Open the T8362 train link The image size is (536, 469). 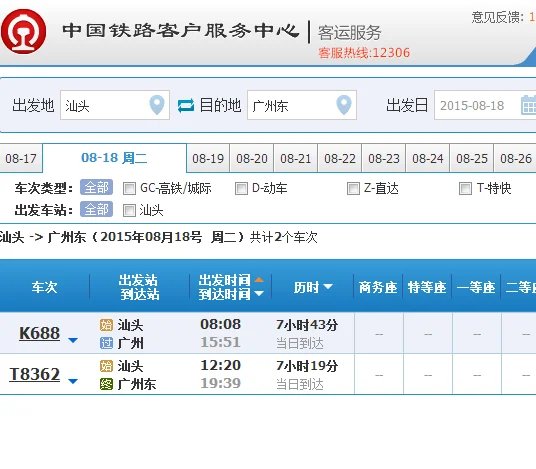pyautogui.click(x=35, y=374)
